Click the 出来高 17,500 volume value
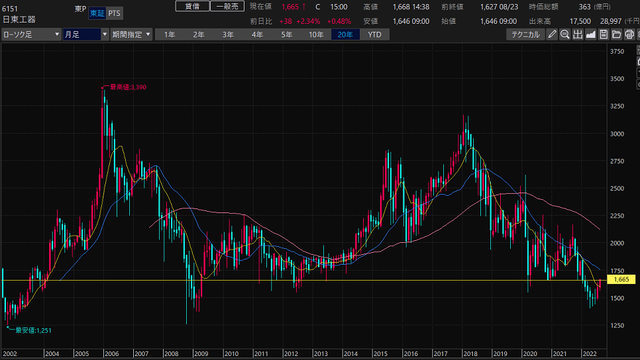Image resolution: width=640 pixels, height=360 pixels. 580,21
